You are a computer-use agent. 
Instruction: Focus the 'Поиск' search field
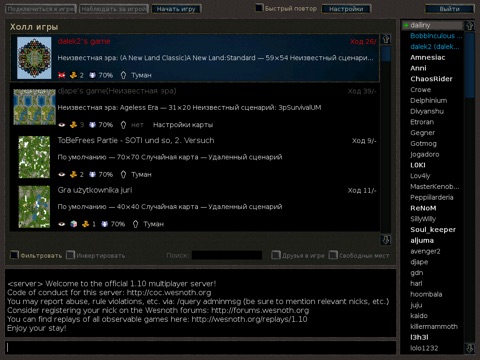pyautogui.click(x=227, y=255)
